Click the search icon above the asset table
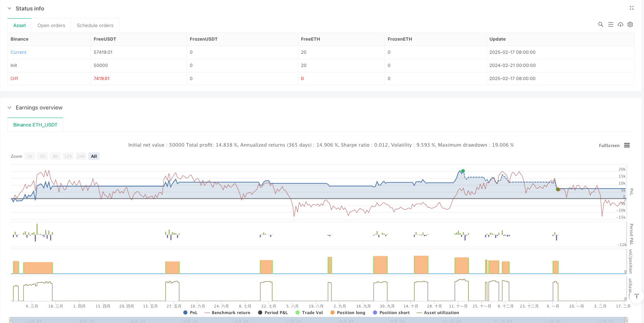This screenshot has width=644, height=323. tap(600, 24)
